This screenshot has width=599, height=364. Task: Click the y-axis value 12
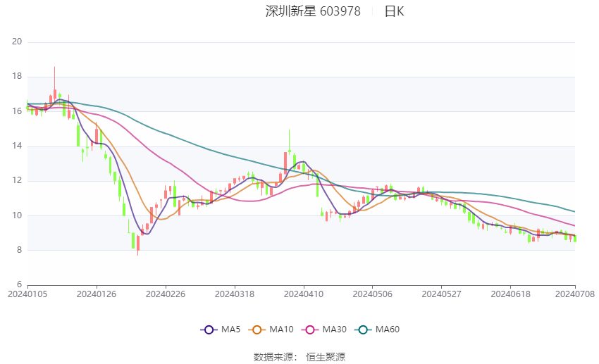(x=17, y=180)
